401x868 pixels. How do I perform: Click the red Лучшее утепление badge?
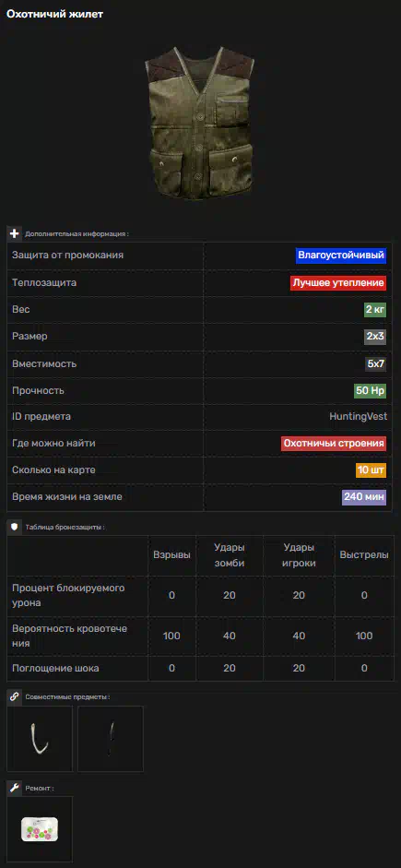(338, 283)
